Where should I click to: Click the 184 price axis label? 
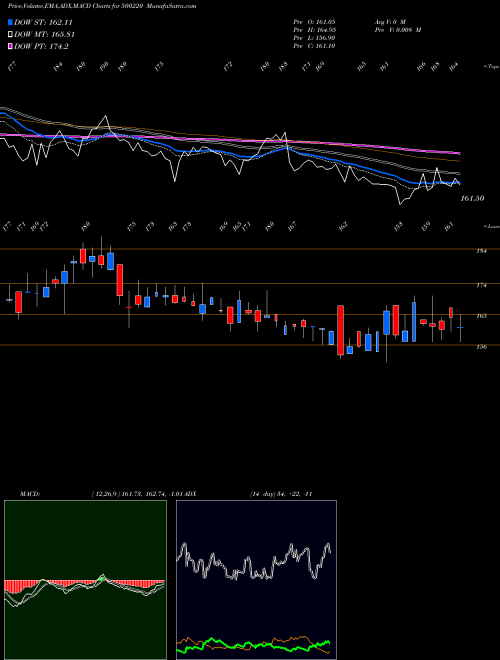481,251
